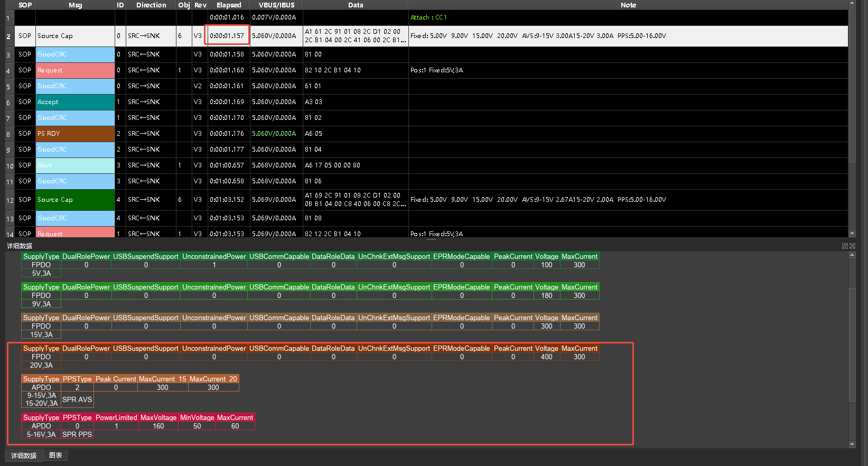Click the MaxVoltage value 160
The width and height of the screenshot is (868, 466).
pos(158,426)
